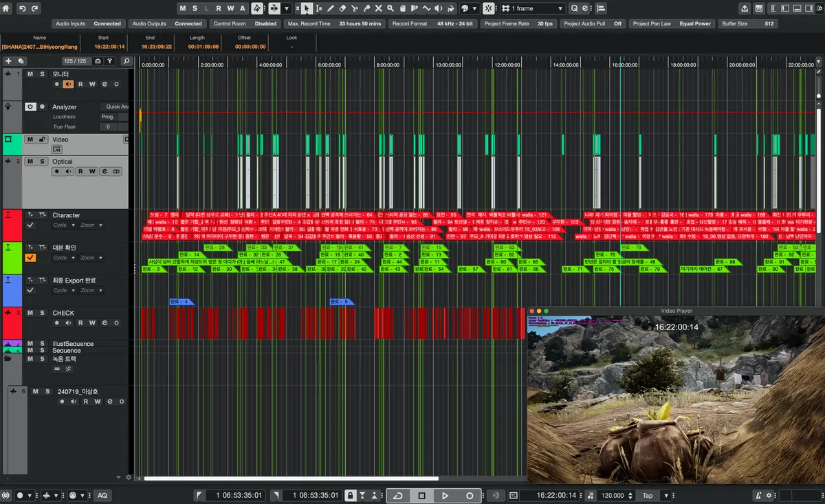Open Cycle dropdown on 대본 확인 track
The width and height of the screenshot is (825, 504).
(x=63, y=258)
